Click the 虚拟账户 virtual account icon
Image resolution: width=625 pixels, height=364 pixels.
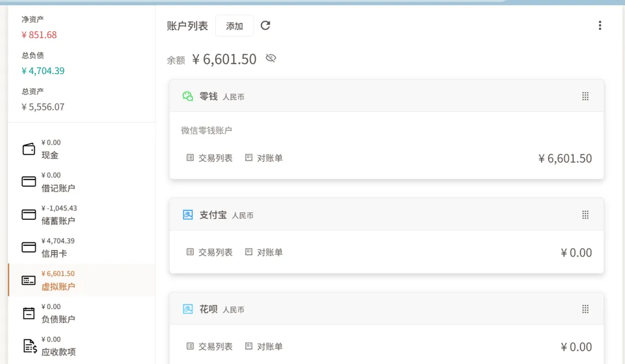pyautogui.click(x=29, y=280)
